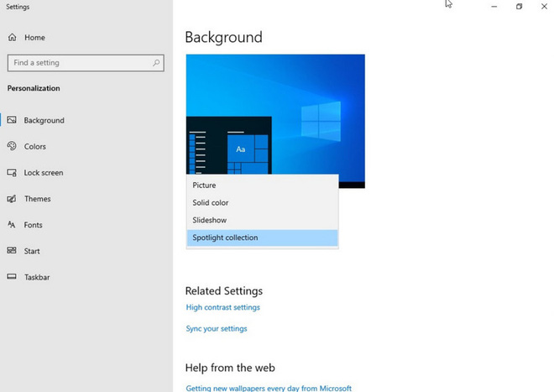Open the High contrast settings link
The image size is (554, 392).
coord(222,307)
